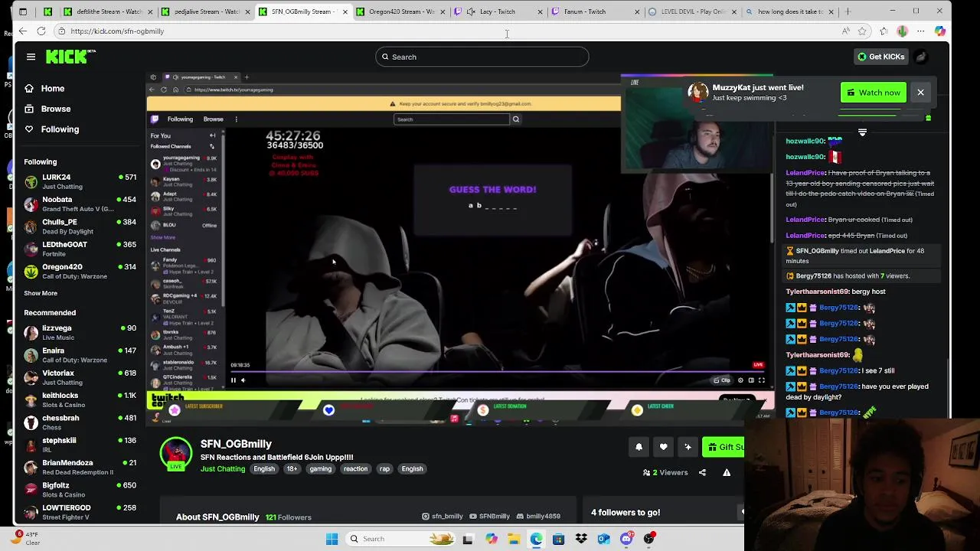980x551 pixels.
Task: Click the Kick search field
Action: pyautogui.click(x=482, y=57)
